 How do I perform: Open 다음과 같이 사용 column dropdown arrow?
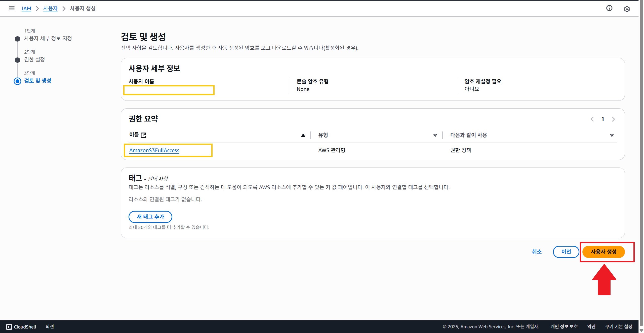coord(612,135)
